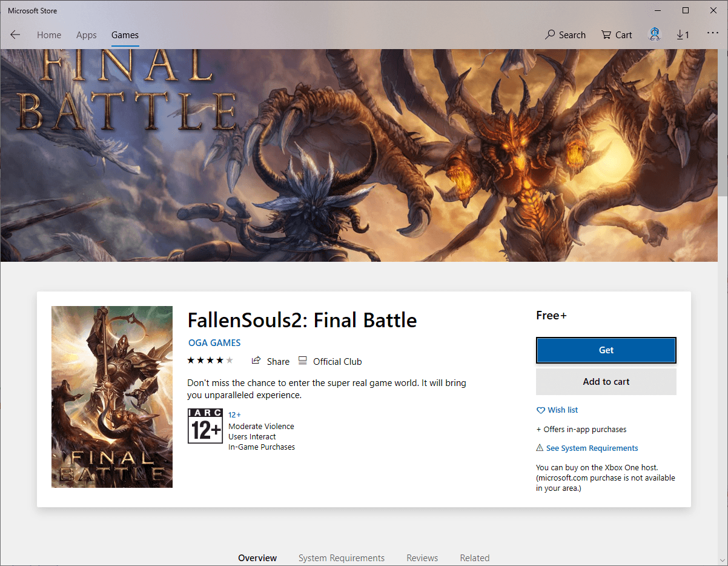Open See System Requirements link
Viewport: 728px width, 566px height.
(592, 448)
